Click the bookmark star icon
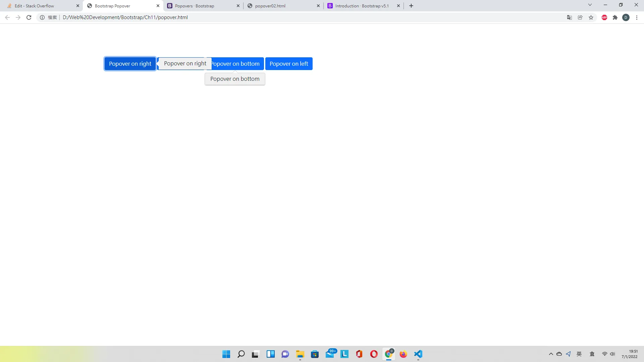Screen dimensions: 644x362 click(591, 17)
